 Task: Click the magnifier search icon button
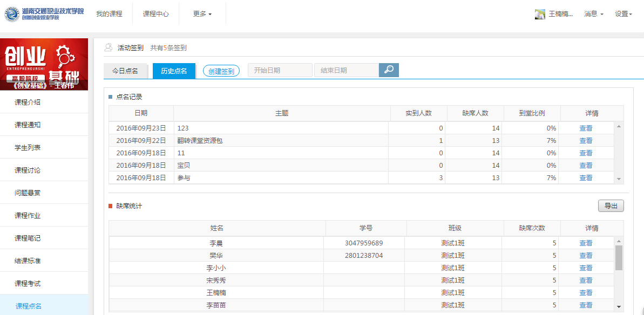pos(389,70)
